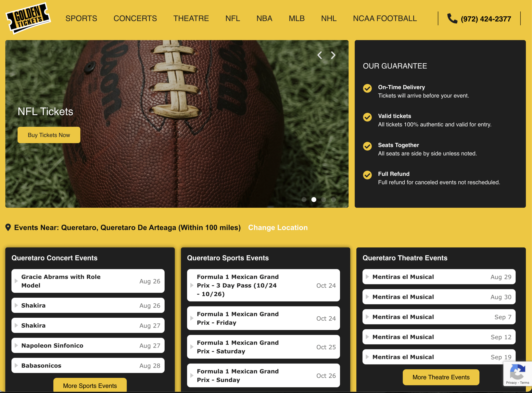The height and width of the screenshot is (393, 532).
Task: Click the phone handset icon
Action: [x=452, y=18]
